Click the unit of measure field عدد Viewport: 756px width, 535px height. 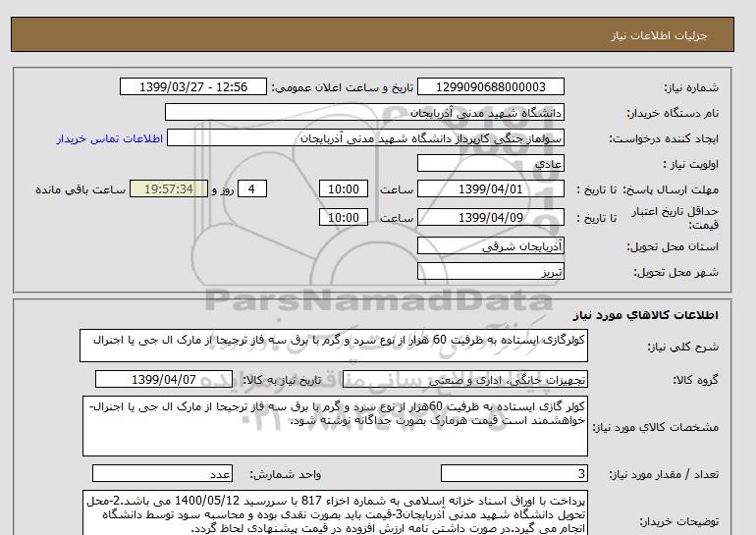point(162,474)
